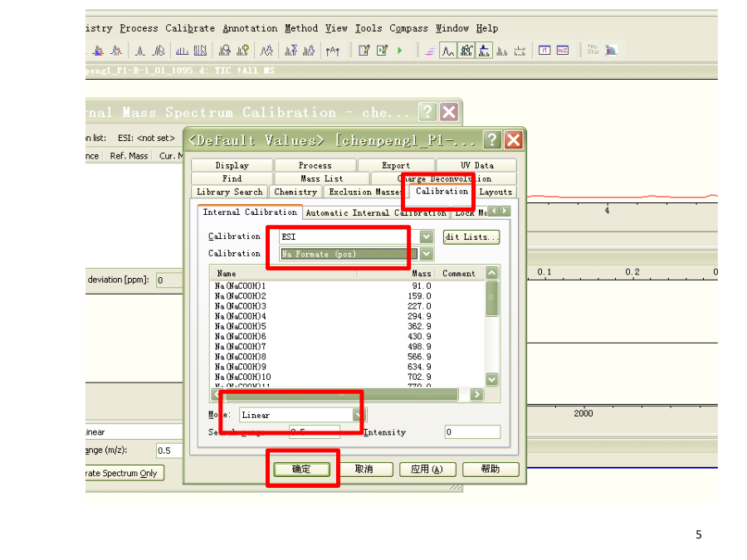Switch to the Library Search tab
Viewport: 747px width, 560px height.
click(230, 192)
